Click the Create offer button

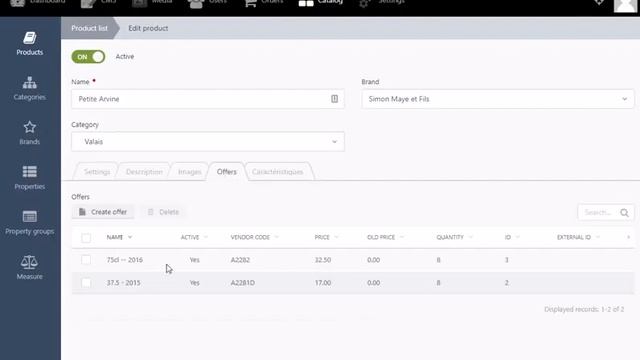(103, 212)
